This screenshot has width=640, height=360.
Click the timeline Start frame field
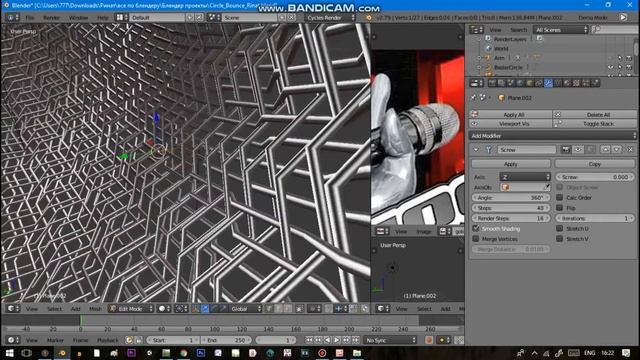click(x=173, y=340)
